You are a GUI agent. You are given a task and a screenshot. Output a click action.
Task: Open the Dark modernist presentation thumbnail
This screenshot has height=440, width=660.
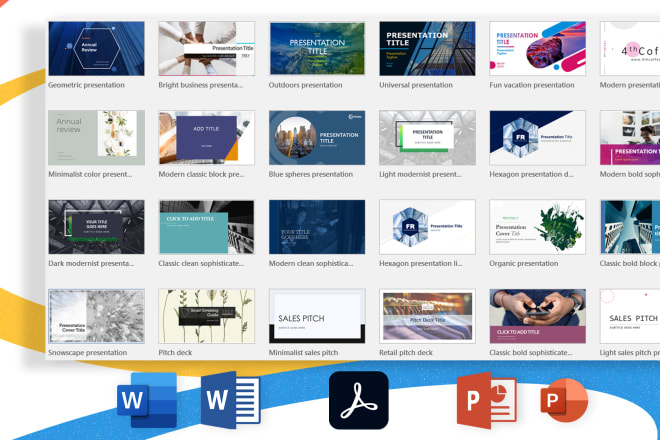96,227
